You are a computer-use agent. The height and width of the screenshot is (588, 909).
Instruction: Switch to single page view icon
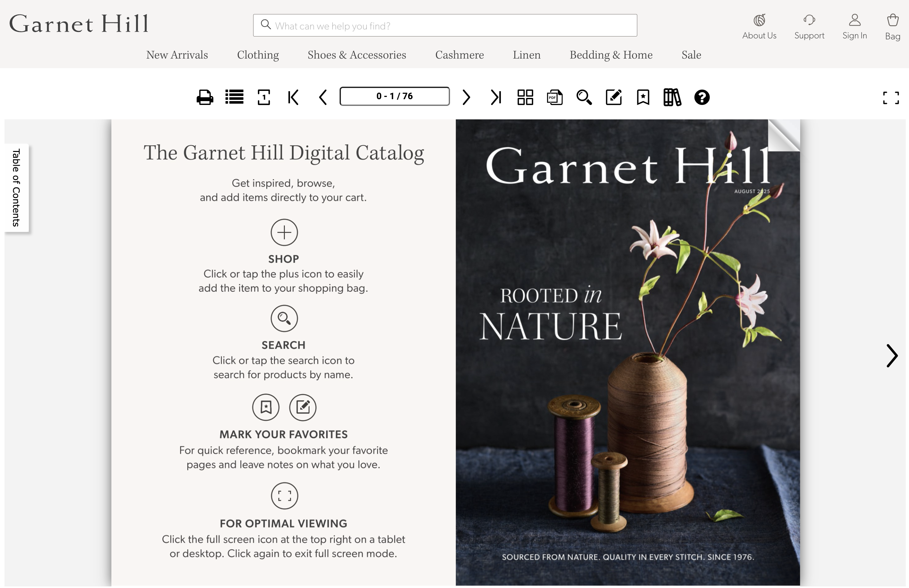click(x=263, y=97)
